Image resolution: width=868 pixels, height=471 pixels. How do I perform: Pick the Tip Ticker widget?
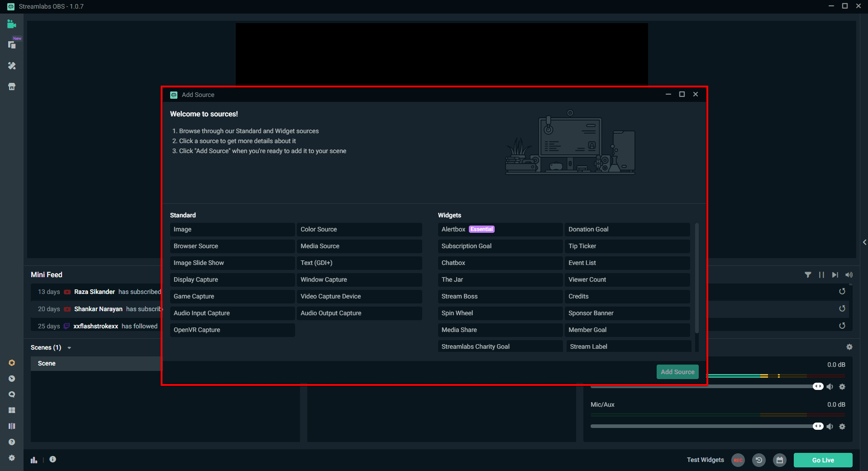coord(628,246)
